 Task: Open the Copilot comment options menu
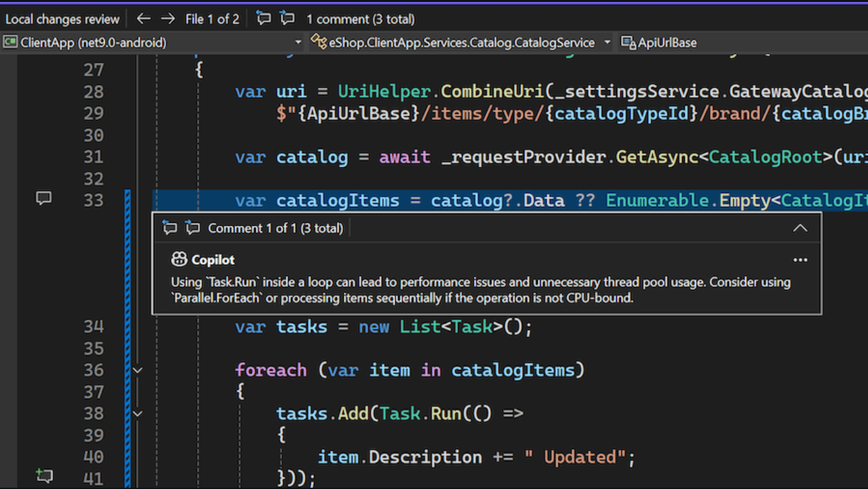(800, 260)
